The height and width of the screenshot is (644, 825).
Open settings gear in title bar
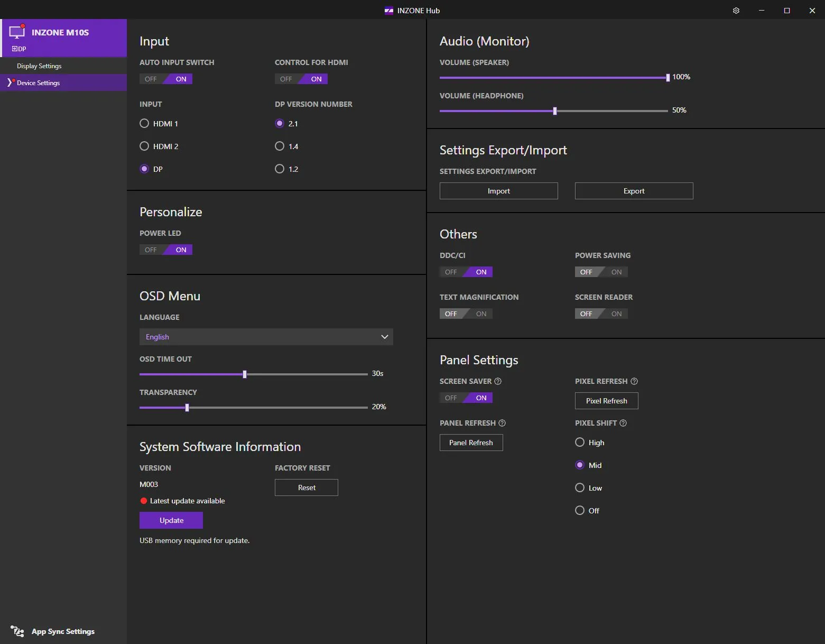point(736,11)
